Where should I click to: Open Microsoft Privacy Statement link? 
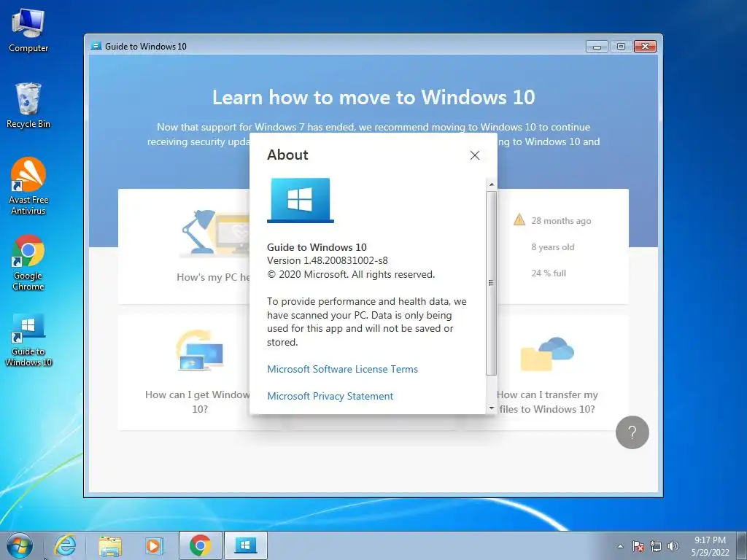click(x=330, y=396)
